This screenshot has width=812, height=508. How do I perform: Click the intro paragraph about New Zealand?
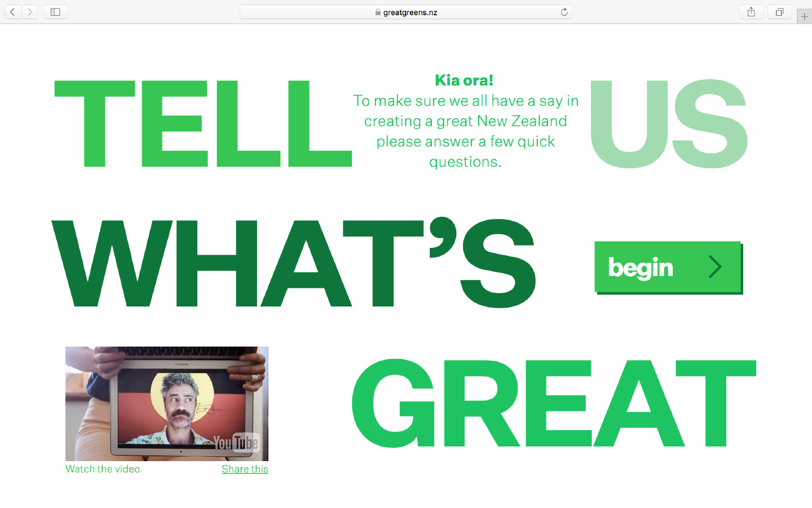pos(466,131)
